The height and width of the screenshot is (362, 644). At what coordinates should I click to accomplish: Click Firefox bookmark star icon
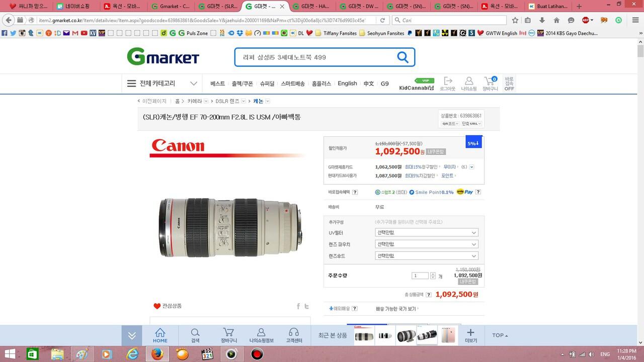pyautogui.click(x=515, y=20)
